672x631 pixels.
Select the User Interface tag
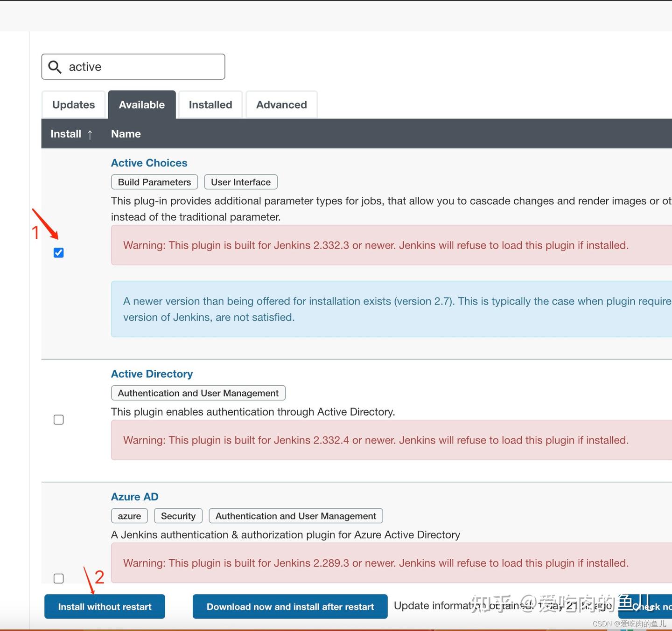[241, 182]
